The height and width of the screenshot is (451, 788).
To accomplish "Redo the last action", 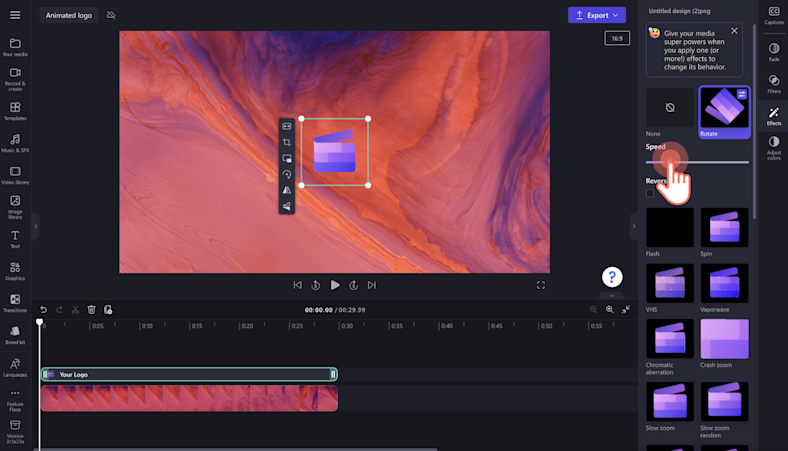I will (59, 310).
